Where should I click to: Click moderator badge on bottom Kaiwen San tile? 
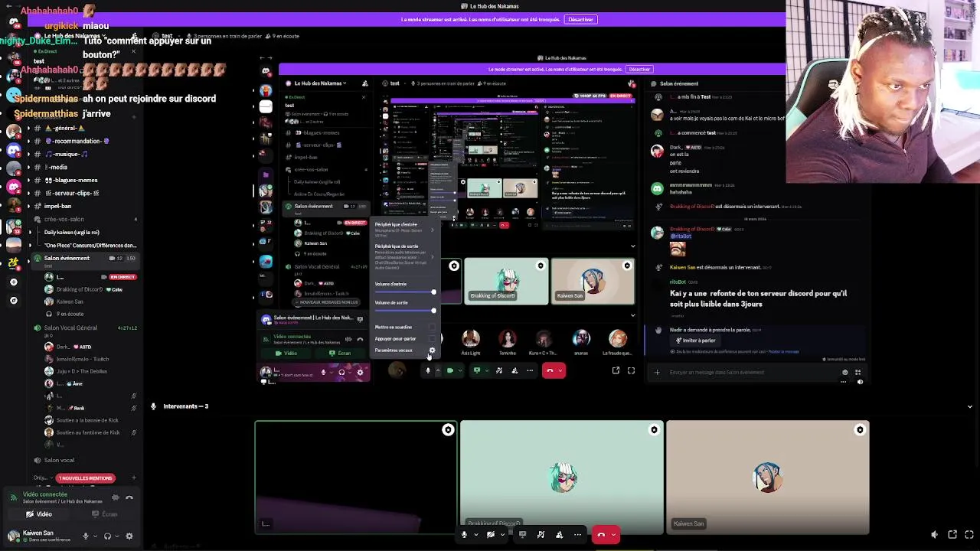click(x=860, y=430)
